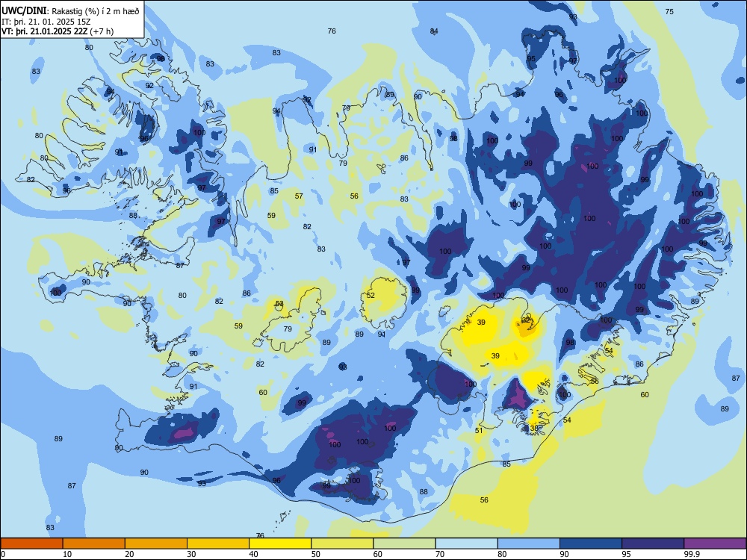Click the map value "51"
747x560 pixels.
pyautogui.click(x=479, y=431)
